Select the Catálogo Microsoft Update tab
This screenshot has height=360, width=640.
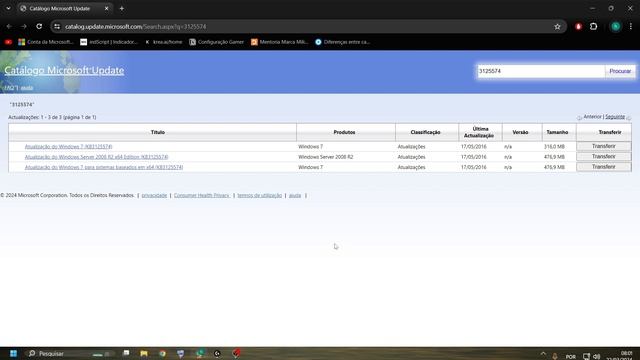click(x=64, y=9)
